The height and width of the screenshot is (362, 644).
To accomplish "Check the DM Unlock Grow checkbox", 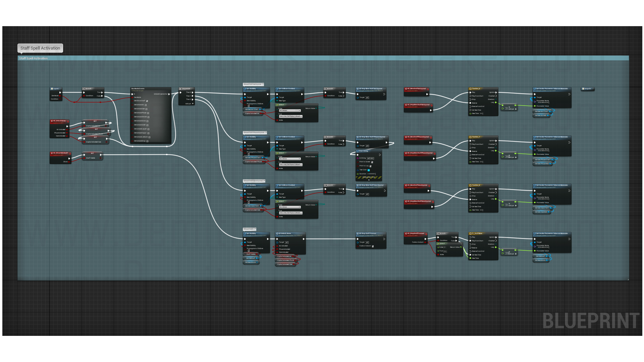I will (x=147, y=121).
